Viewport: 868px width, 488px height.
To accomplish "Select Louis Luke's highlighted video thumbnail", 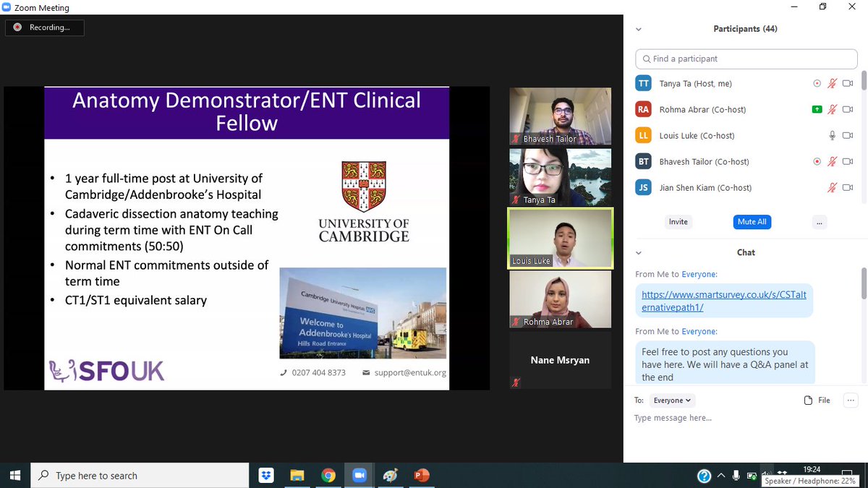I will tap(560, 239).
